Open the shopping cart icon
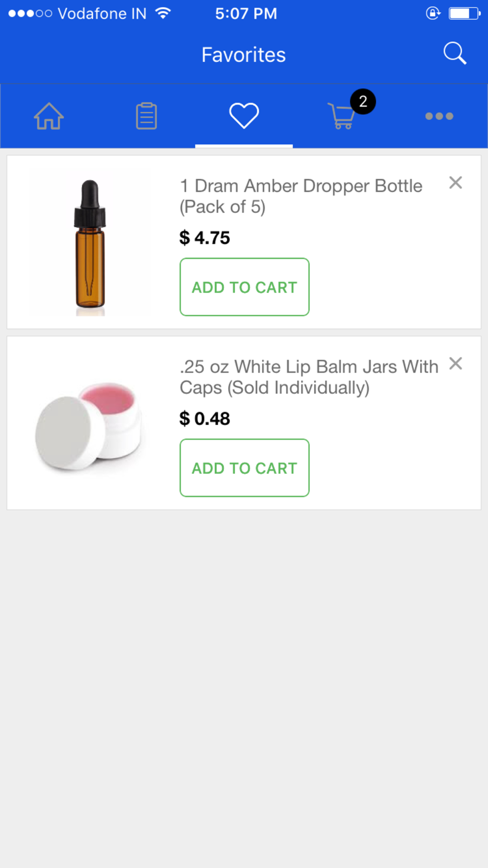The width and height of the screenshot is (488, 868). [x=342, y=117]
